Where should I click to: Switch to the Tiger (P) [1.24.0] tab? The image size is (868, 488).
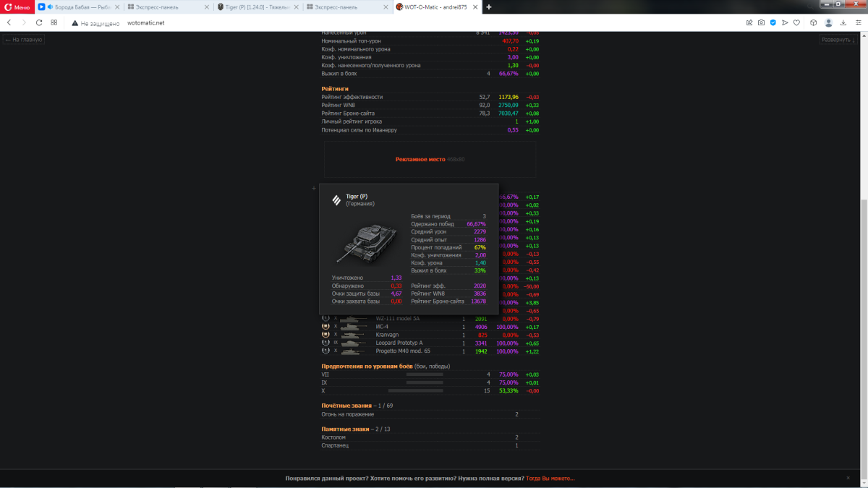click(x=259, y=7)
